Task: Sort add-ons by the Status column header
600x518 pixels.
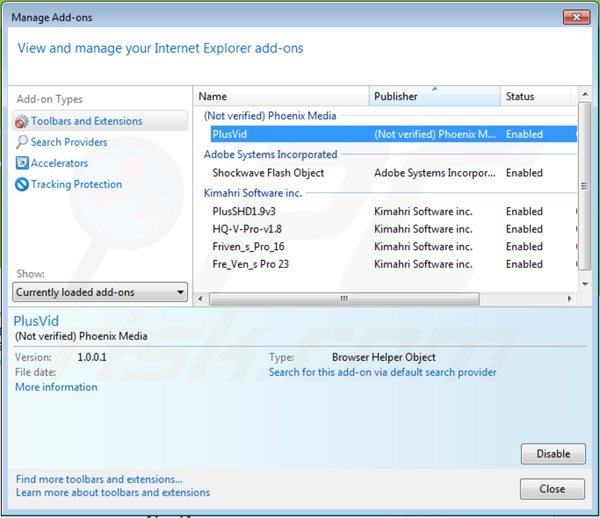Action: pyautogui.click(x=536, y=96)
